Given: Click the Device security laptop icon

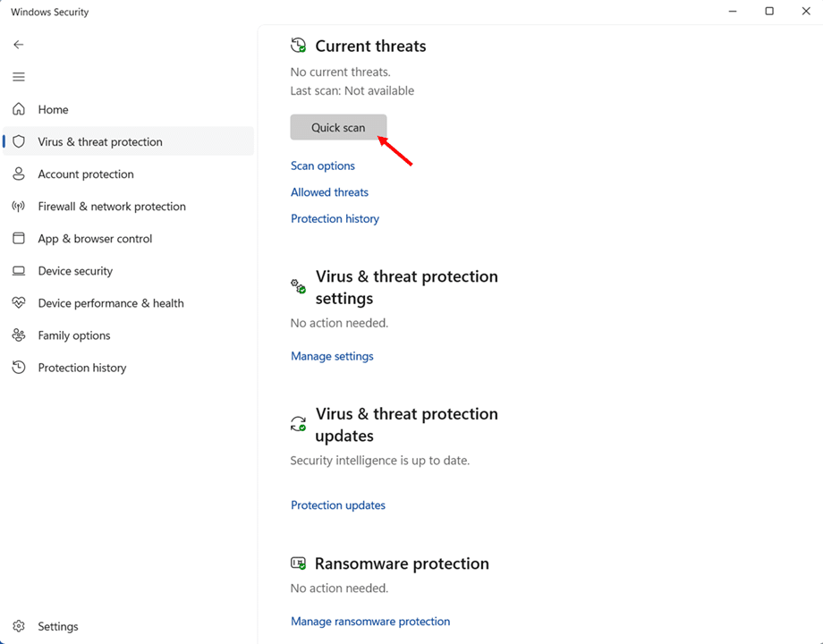Looking at the screenshot, I should pos(19,271).
